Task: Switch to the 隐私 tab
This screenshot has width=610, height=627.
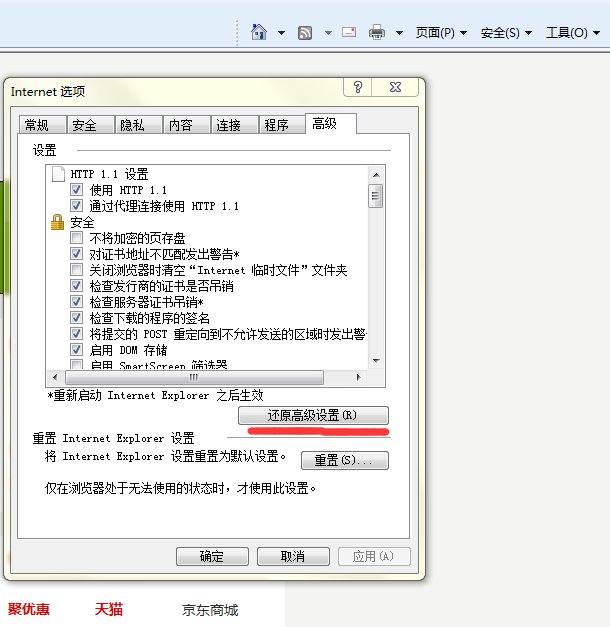Action: click(139, 125)
